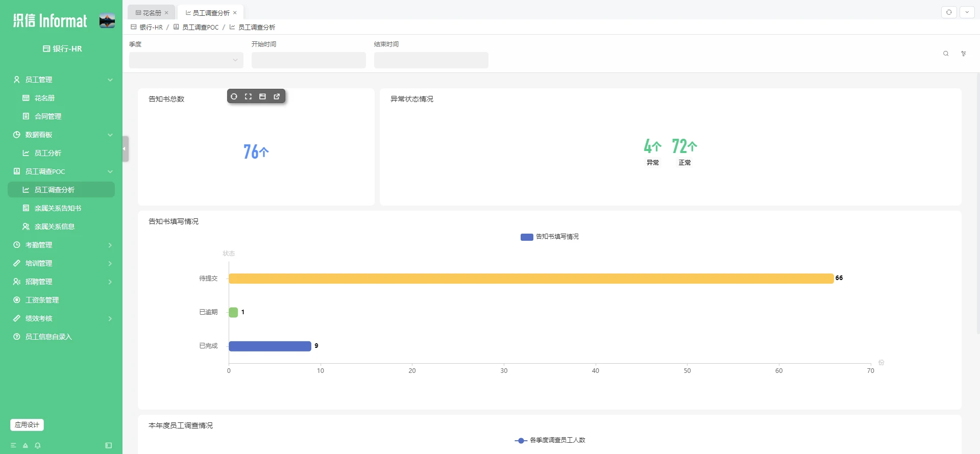Toggle the 告知书填写情况 legend swatch
Viewport: 980px width, 454px height.
527,237
